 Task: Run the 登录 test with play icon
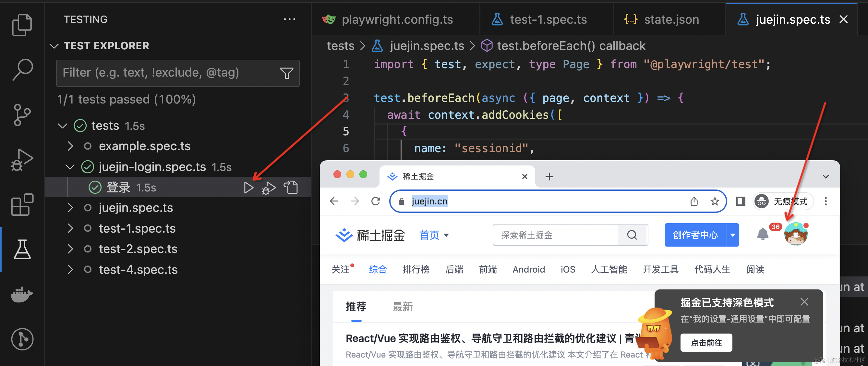click(248, 188)
